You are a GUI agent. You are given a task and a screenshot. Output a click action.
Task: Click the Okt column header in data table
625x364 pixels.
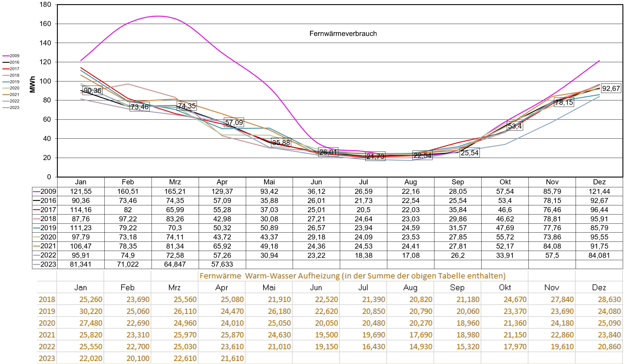tap(505, 182)
